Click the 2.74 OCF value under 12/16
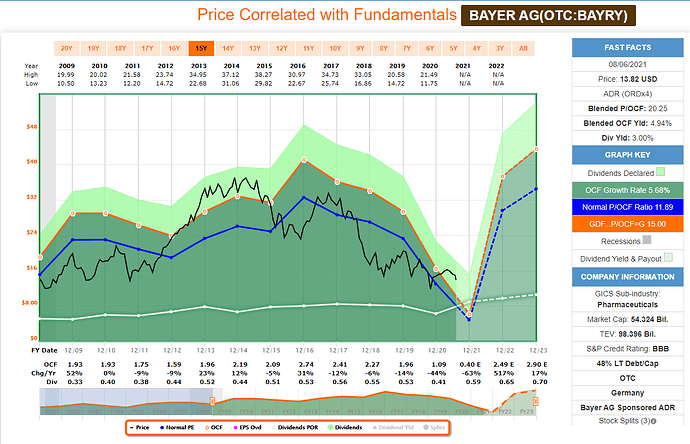 pyautogui.click(x=306, y=364)
